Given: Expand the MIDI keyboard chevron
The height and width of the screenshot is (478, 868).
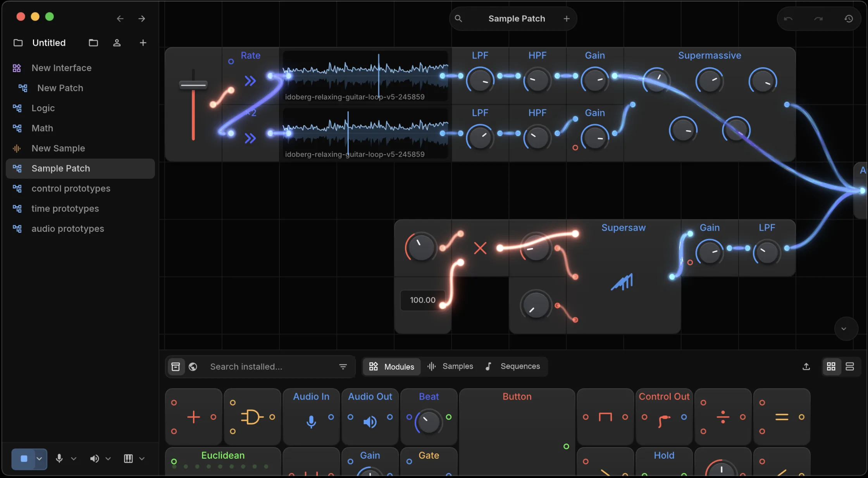Looking at the screenshot, I should pyautogui.click(x=142, y=459).
